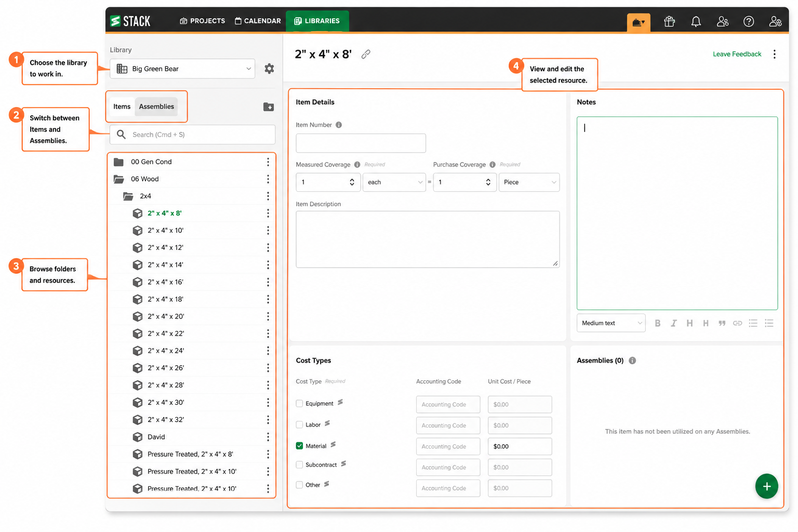
Task: Insert a block quote in Notes
Action: (722, 323)
